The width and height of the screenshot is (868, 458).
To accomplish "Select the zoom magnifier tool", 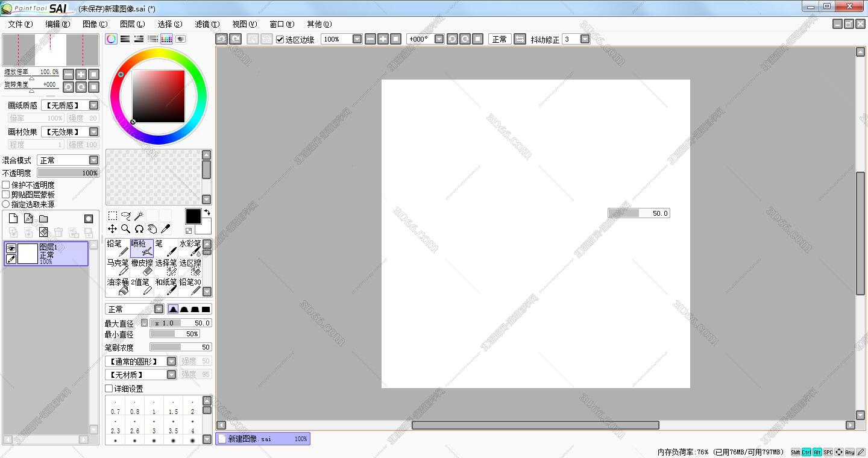I will point(125,229).
